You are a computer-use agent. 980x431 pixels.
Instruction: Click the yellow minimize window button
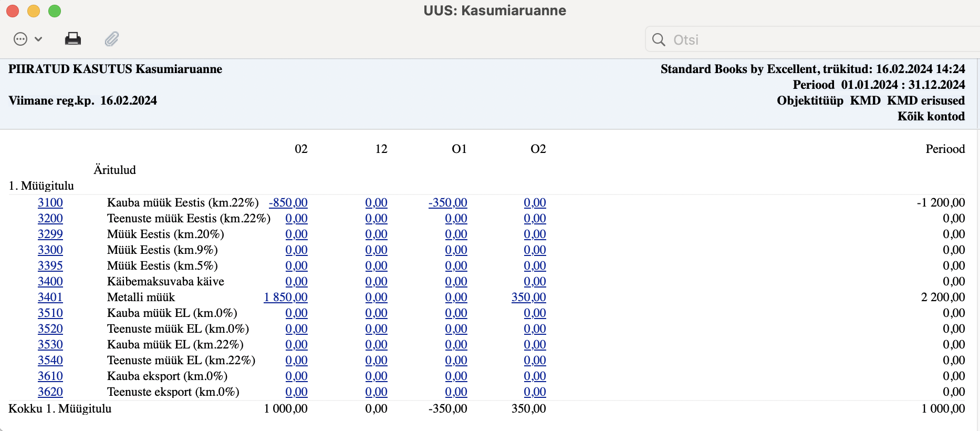click(x=34, y=11)
